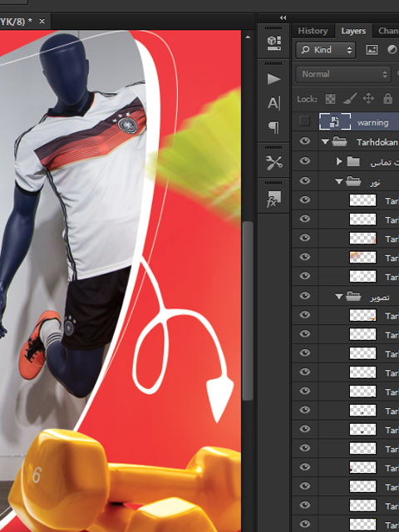Lock position move-arrows icon
This screenshot has height=532, width=399.
point(368,99)
